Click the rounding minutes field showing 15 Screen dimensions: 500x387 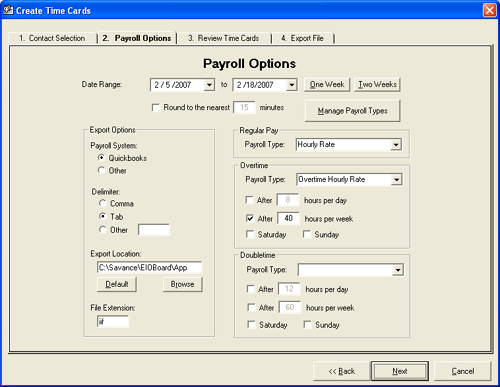pyautogui.click(x=244, y=107)
